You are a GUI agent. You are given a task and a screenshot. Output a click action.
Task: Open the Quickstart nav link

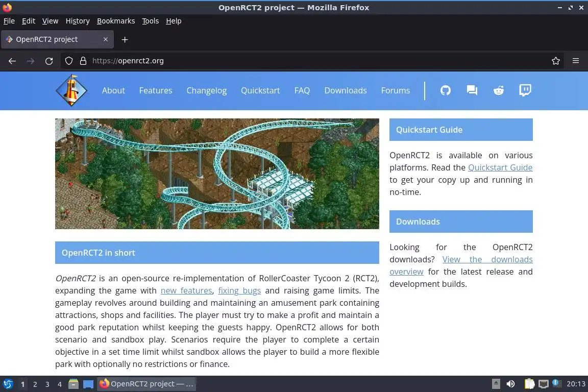pos(260,90)
